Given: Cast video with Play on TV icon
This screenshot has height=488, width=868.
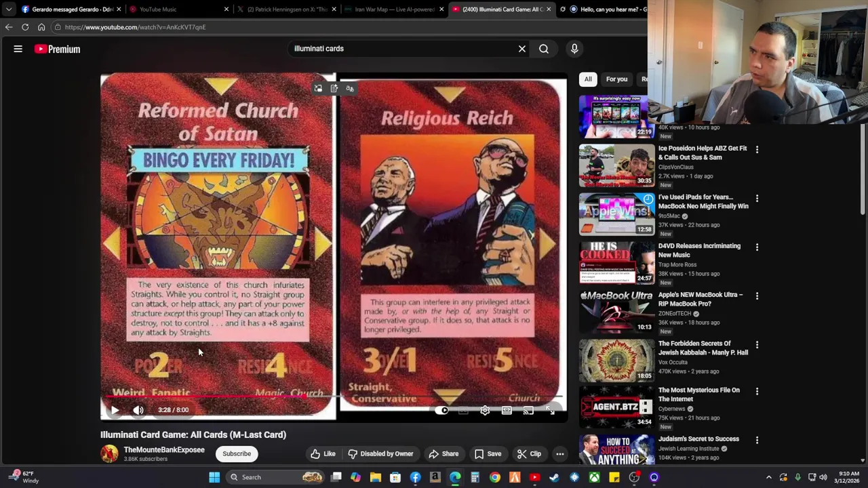Looking at the screenshot, I should [528, 410].
